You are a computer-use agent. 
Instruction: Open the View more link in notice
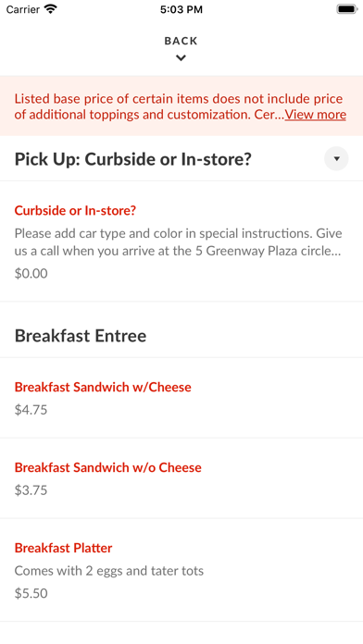click(316, 115)
